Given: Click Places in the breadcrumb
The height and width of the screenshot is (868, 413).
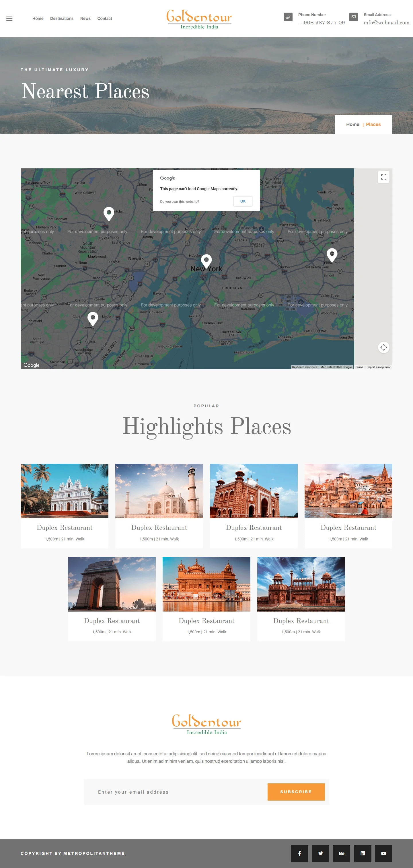Looking at the screenshot, I should click(373, 124).
